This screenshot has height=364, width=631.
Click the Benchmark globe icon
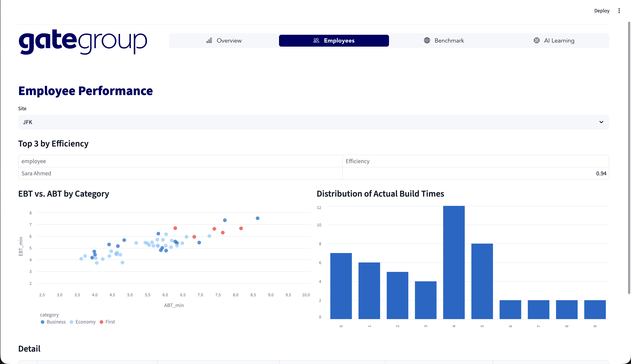pos(427,41)
